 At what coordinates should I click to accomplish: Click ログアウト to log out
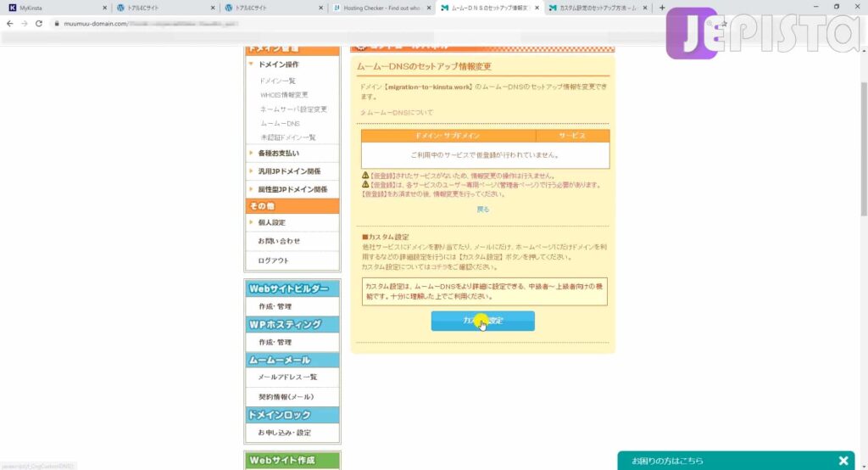click(273, 260)
